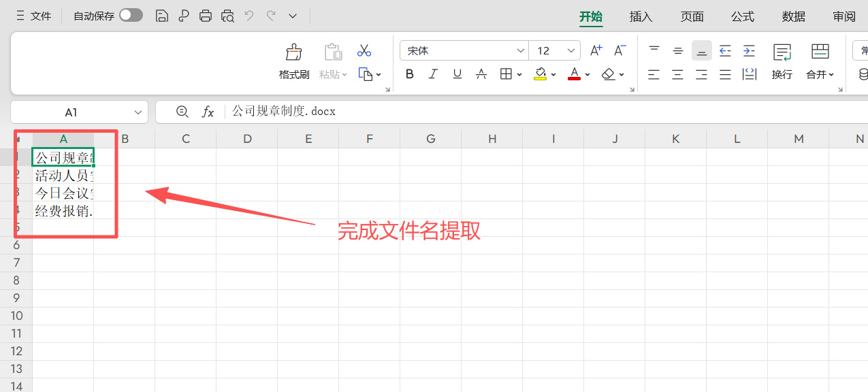
Task: Select column header F
Action: pyautogui.click(x=370, y=139)
